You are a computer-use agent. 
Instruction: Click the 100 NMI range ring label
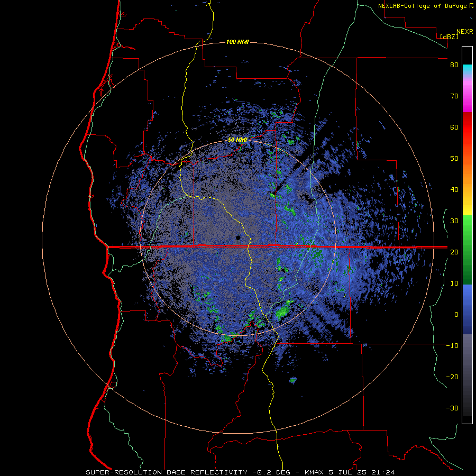pyautogui.click(x=237, y=42)
